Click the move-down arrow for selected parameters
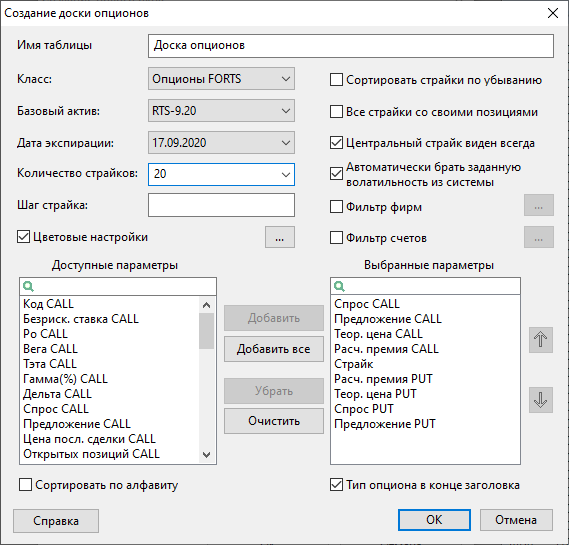The height and width of the screenshot is (545, 569). pos(541,400)
